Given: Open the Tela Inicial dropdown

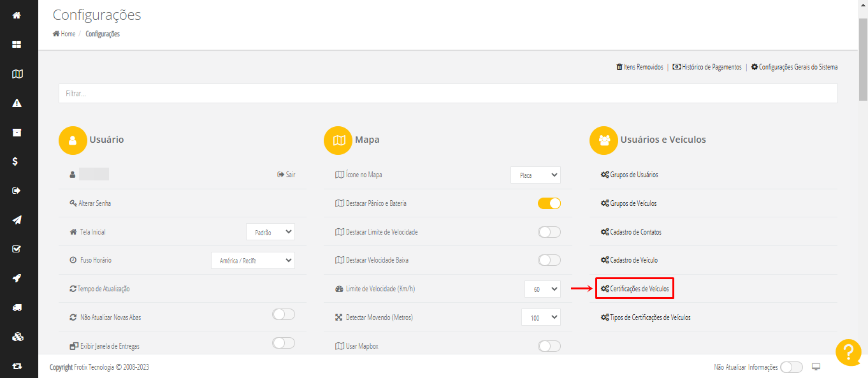Looking at the screenshot, I should pos(270,232).
